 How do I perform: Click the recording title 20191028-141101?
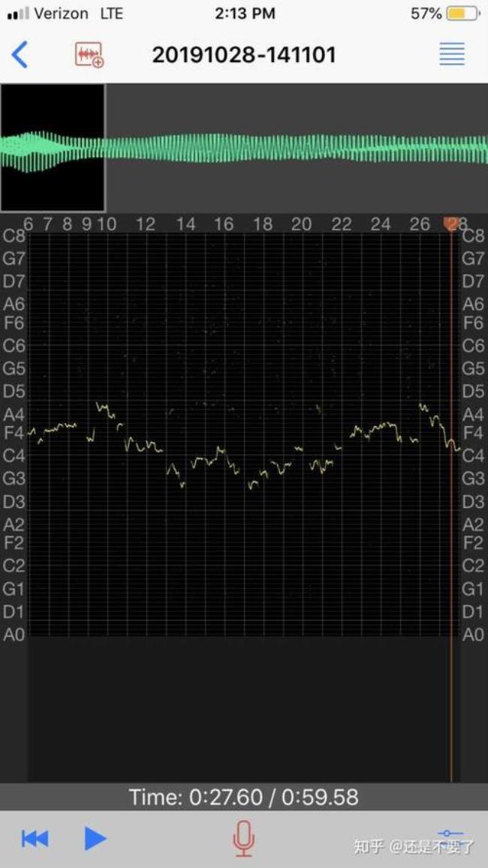click(244, 55)
